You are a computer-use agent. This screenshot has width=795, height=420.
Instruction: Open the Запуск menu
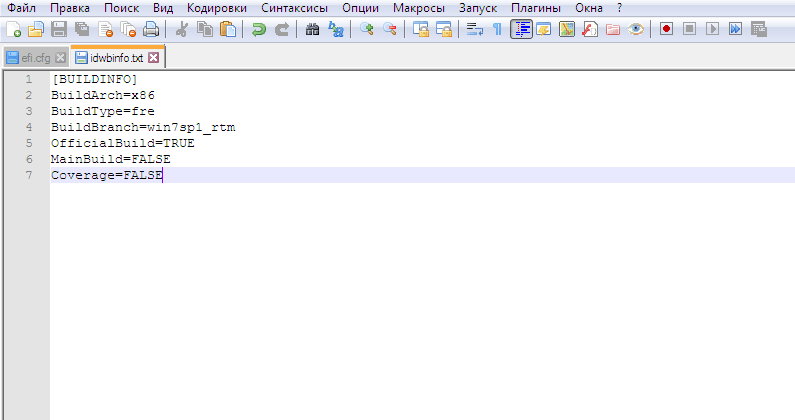[x=478, y=8]
